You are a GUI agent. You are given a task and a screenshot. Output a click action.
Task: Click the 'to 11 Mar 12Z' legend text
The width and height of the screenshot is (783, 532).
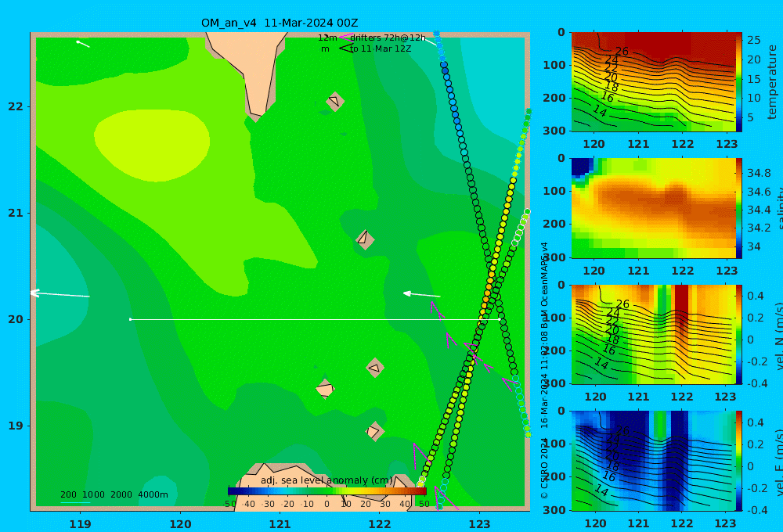click(x=381, y=49)
